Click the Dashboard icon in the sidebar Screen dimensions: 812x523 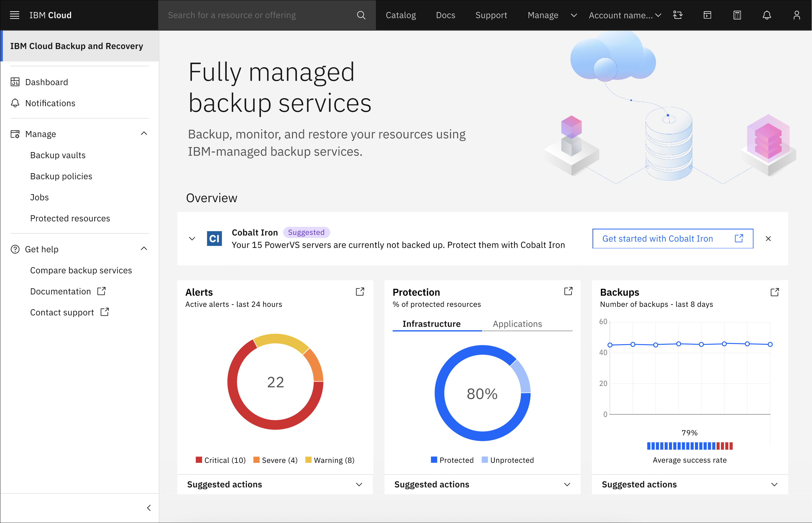(x=15, y=82)
